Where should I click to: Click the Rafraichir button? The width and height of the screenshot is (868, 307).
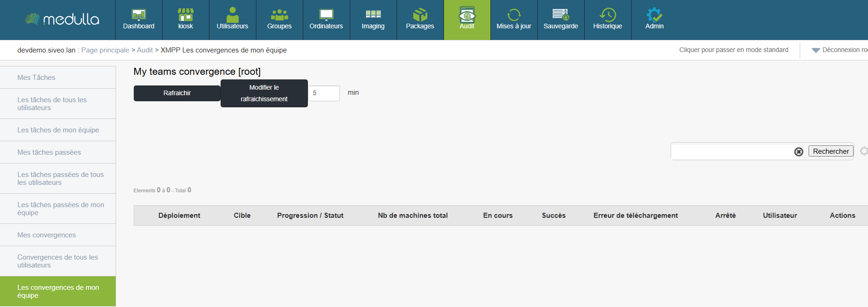177,93
